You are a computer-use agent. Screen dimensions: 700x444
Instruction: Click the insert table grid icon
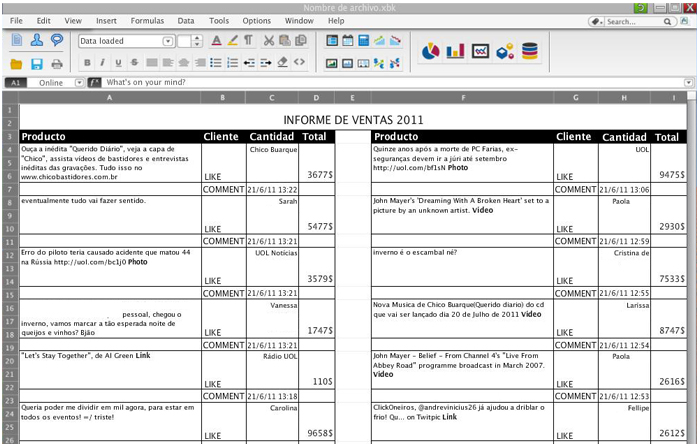[332, 41]
